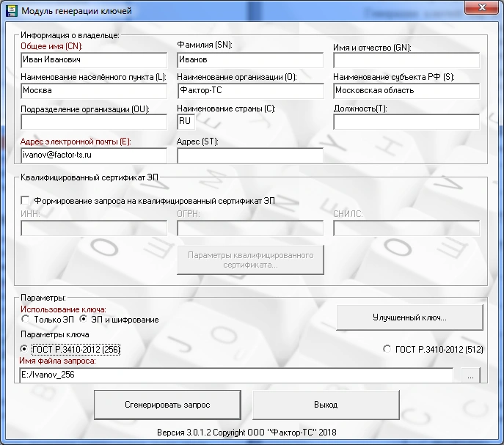Click the Информация о владельце group label

pos(70,35)
